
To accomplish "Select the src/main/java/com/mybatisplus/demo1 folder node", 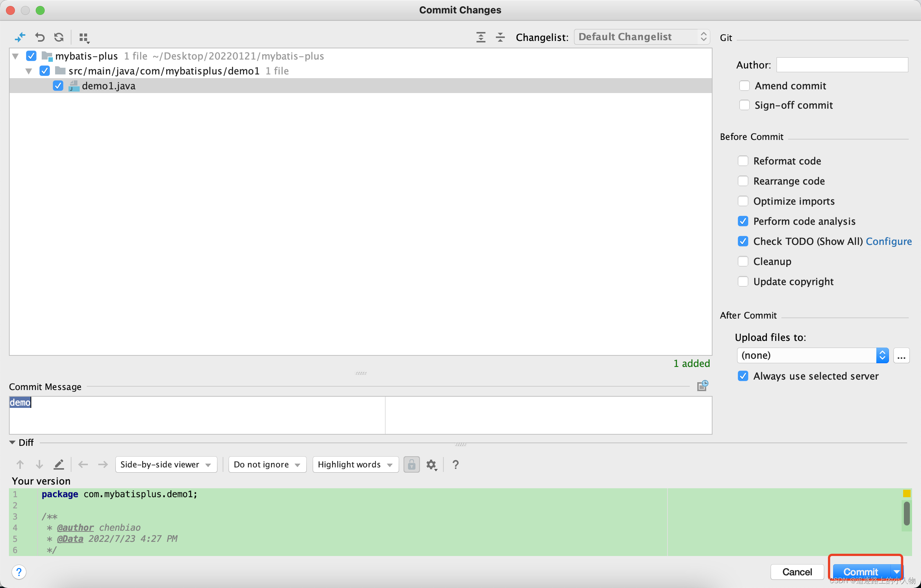I will click(164, 71).
